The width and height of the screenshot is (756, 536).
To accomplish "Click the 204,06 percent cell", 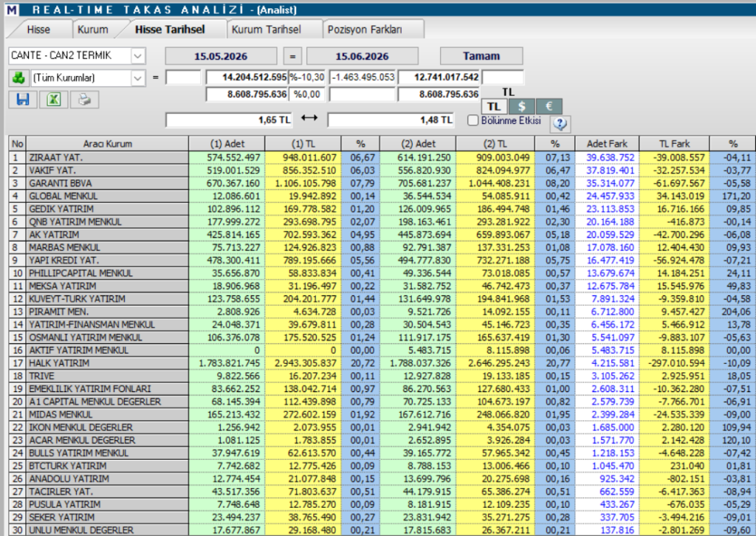I will coord(732,312).
